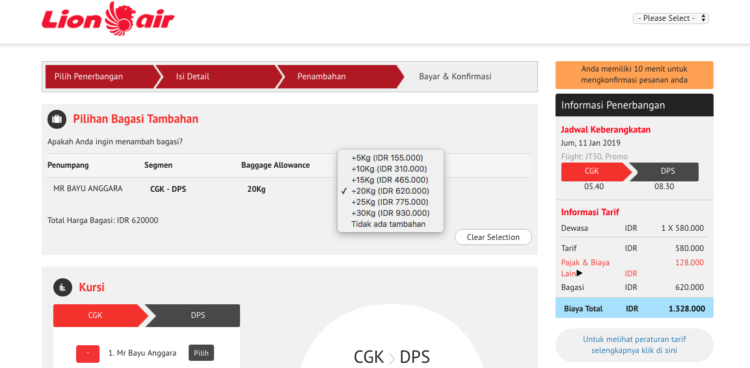Click Pilih button for Mr Bayu Anggara

(201, 353)
